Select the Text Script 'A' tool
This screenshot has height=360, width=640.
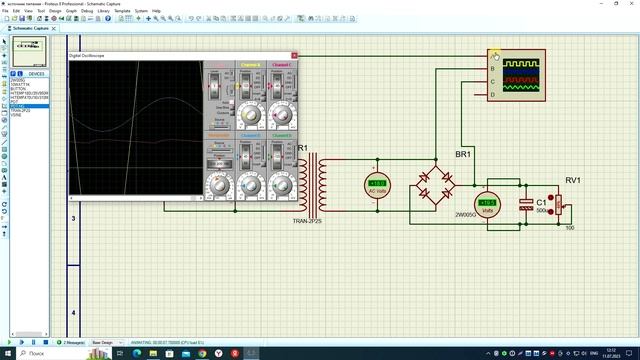click(x=4, y=178)
